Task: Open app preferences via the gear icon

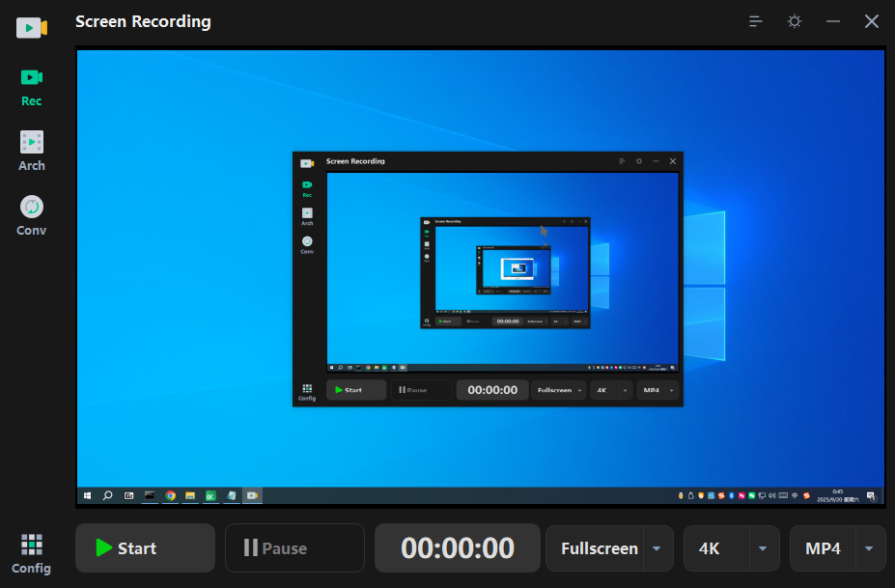Action: 794,20
